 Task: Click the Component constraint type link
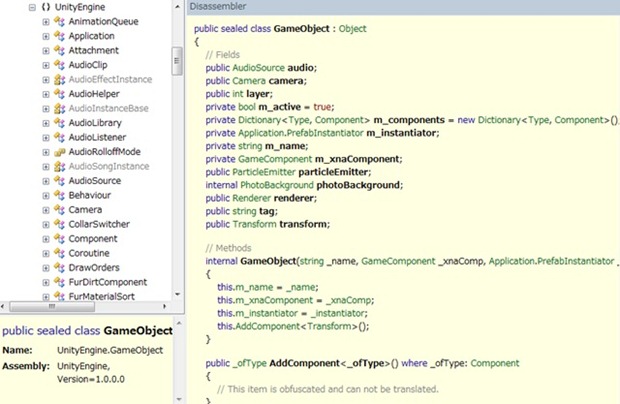(495, 363)
